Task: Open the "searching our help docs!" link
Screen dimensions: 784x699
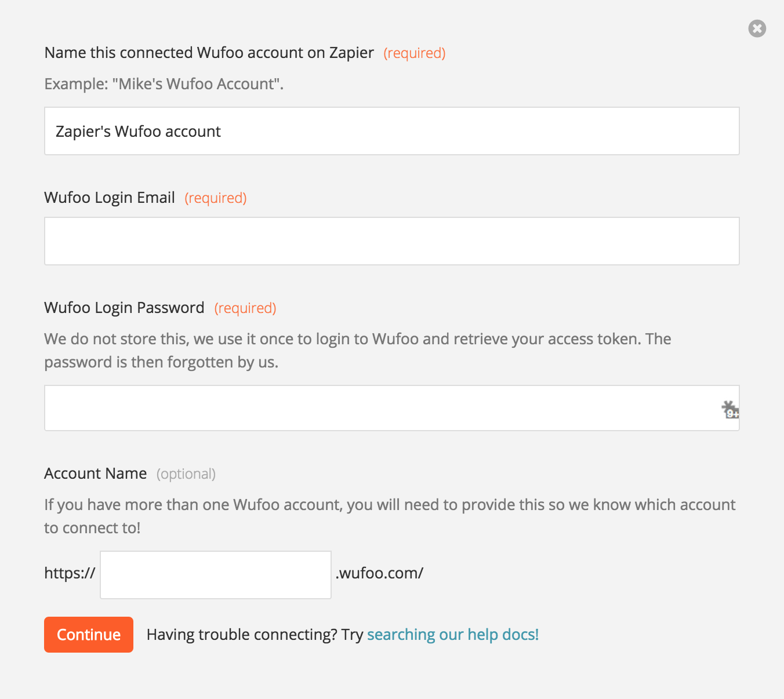Action: 453,635
